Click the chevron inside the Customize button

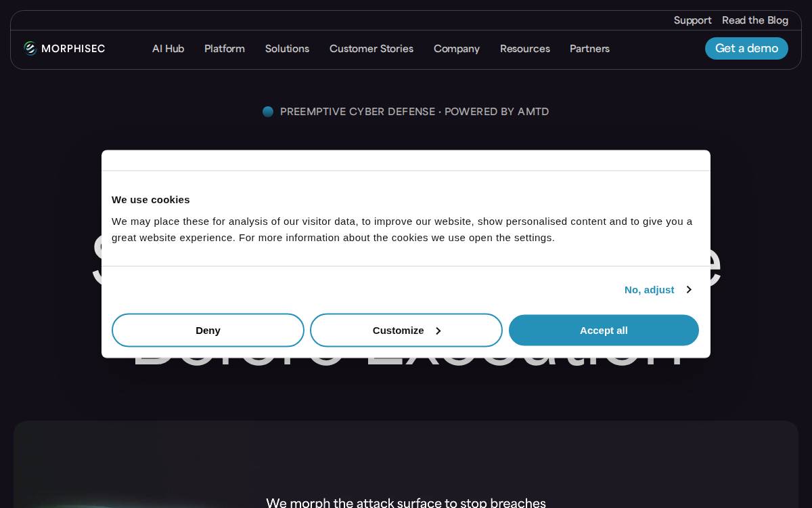point(438,331)
